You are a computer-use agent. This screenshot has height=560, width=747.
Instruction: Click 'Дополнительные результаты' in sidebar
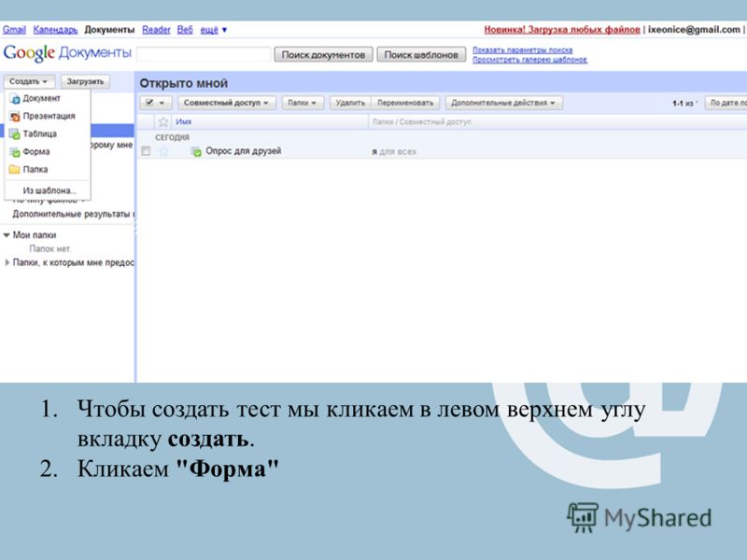73,215
